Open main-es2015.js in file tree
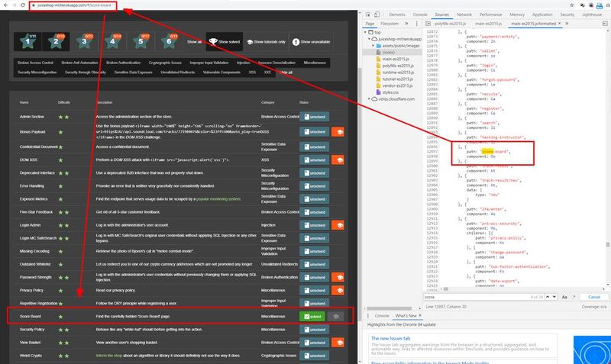This screenshot has height=364, width=611. click(396, 59)
